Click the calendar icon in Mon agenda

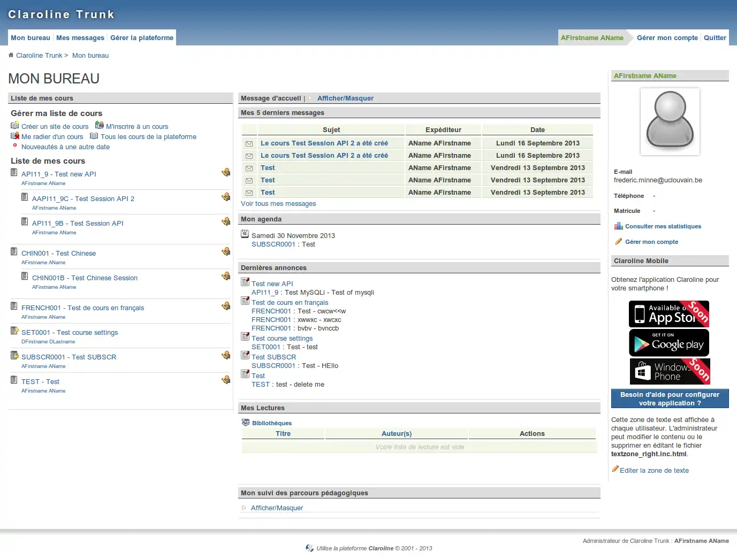(245, 233)
